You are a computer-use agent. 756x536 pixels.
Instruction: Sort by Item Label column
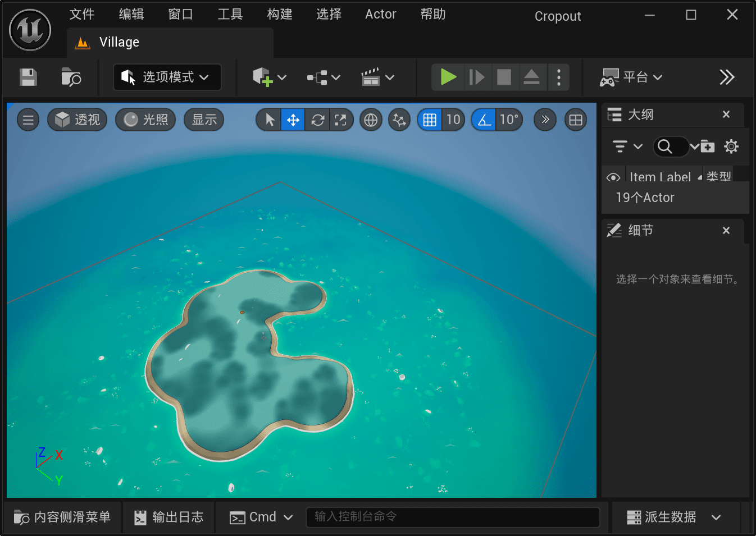click(x=661, y=177)
